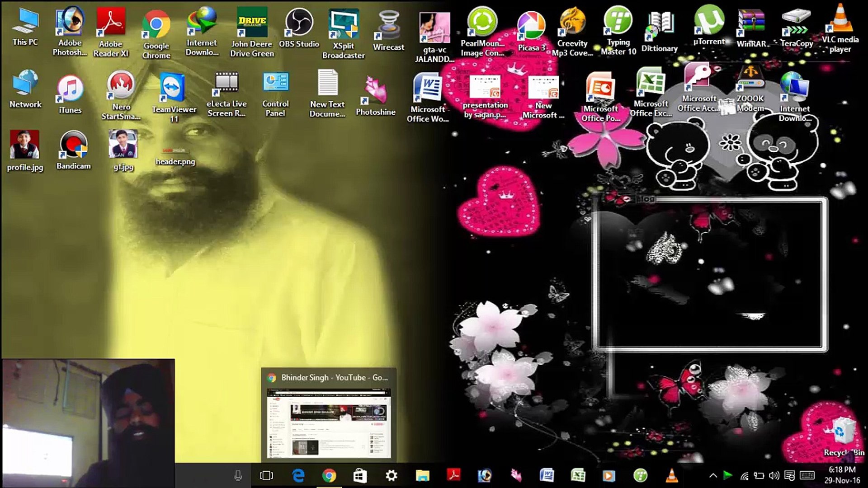Viewport: 868px width, 488px height.
Task: Open Bhinder Singh YouTube Chrome preview thumbnail
Action: 328,423
